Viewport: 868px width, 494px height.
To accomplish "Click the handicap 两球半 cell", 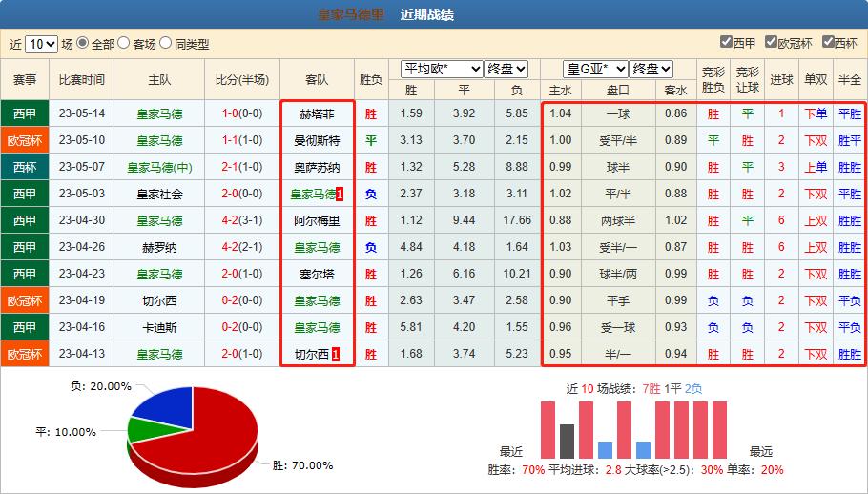I will pos(618,220).
